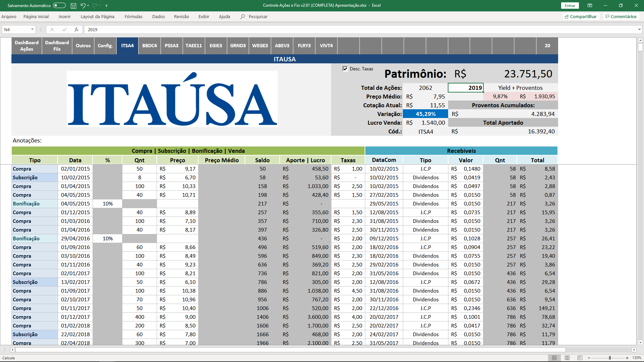Click the zoom out minus icon

coord(589,358)
